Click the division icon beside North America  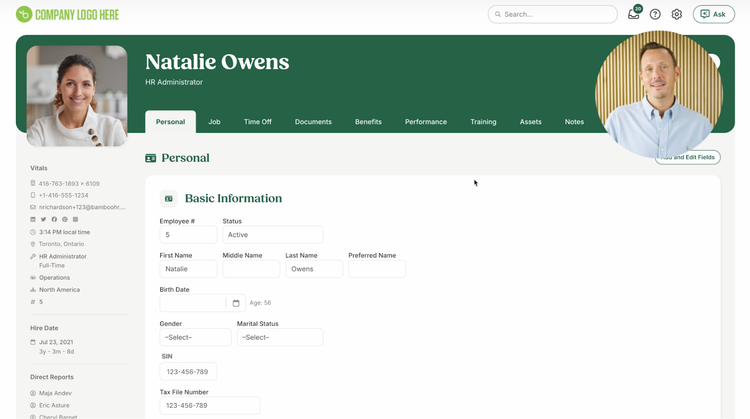pos(33,290)
